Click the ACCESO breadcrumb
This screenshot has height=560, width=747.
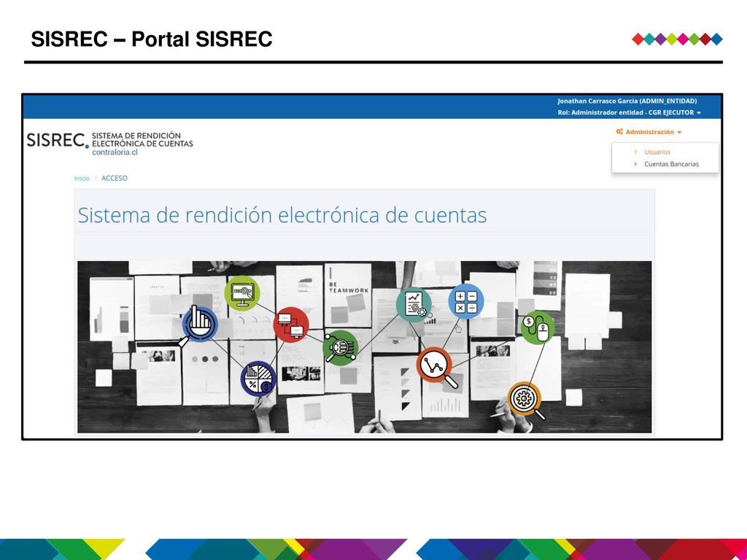click(115, 178)
